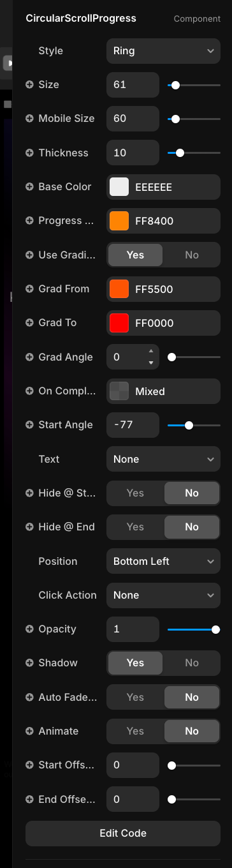This screenshot has height=868, width=232.
Task: Set Use Gradient to No
Action: [192, 255]
